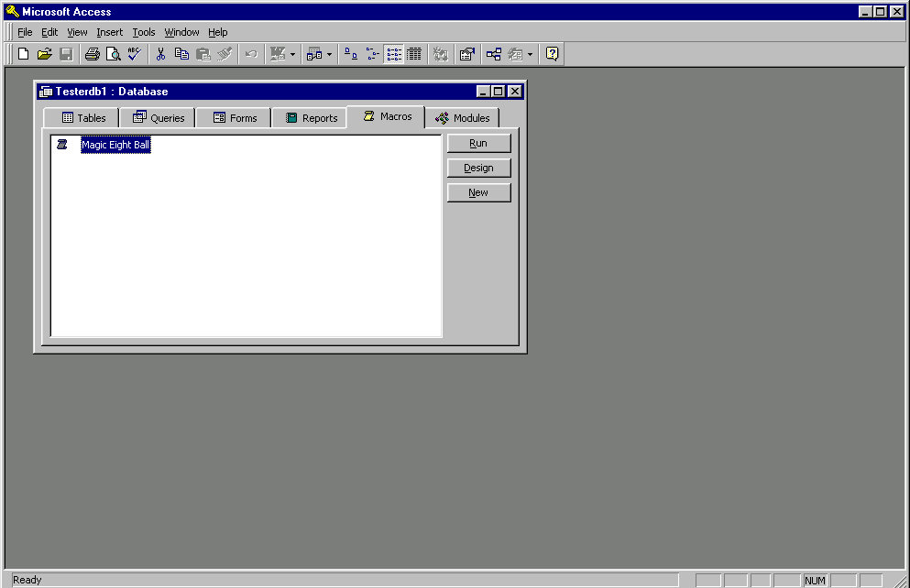
Task: Open the View menu
Action: coord(77,32)
